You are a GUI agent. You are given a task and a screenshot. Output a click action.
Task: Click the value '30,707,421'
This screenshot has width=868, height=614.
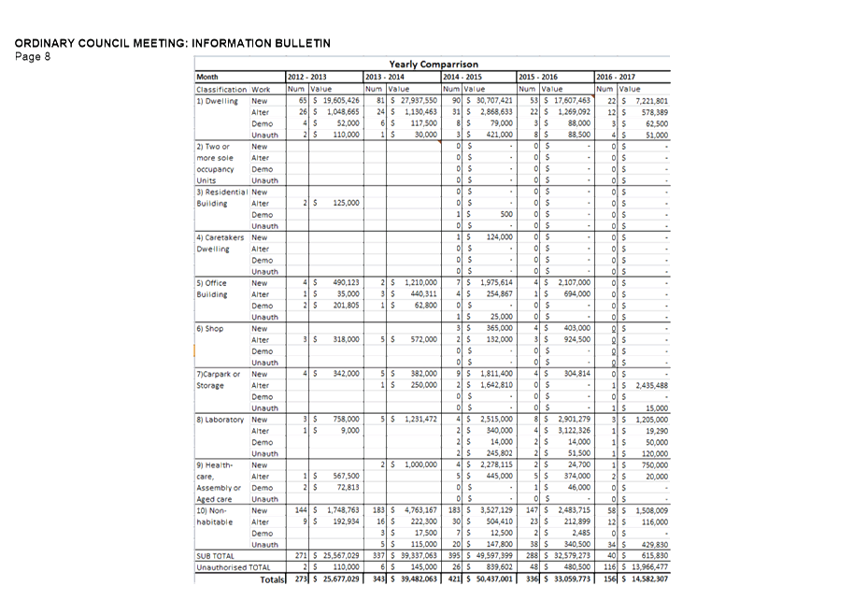[x=494, y=101]
